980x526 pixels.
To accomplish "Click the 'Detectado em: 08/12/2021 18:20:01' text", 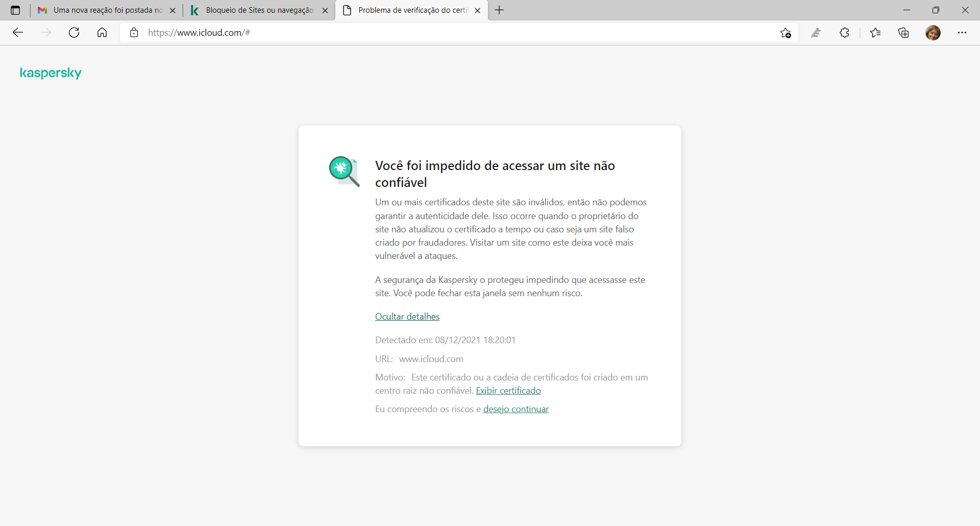I will point(445,340).
